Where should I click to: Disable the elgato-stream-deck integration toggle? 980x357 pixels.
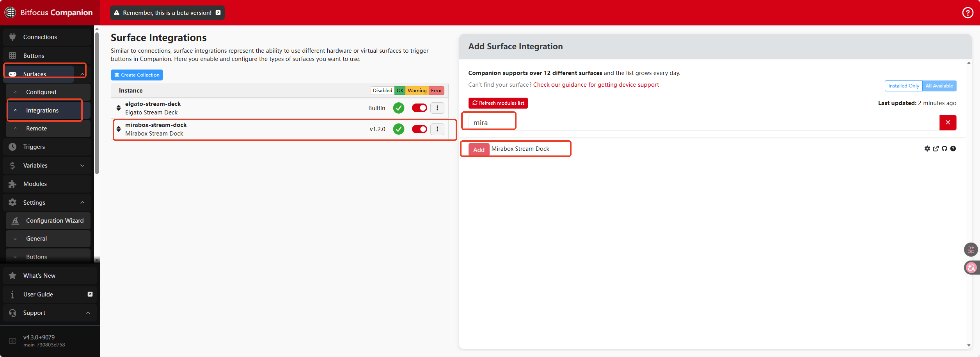(x=419, y=108)
